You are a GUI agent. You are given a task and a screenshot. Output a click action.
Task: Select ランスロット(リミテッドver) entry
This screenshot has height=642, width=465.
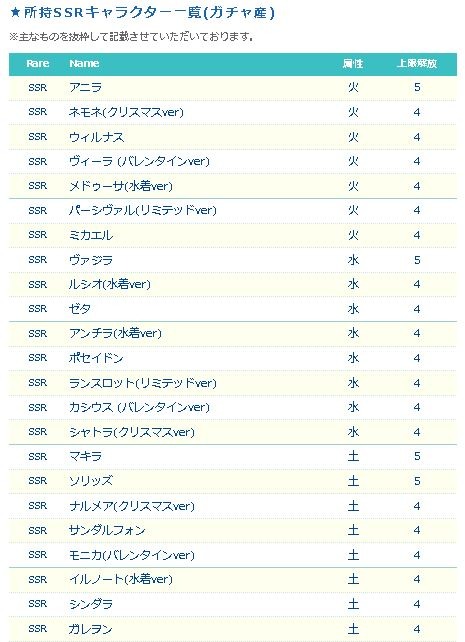coord(142,383)
